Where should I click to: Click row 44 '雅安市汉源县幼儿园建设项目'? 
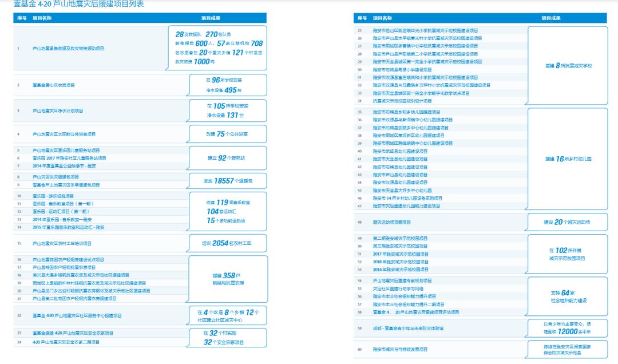pos(400,183)
